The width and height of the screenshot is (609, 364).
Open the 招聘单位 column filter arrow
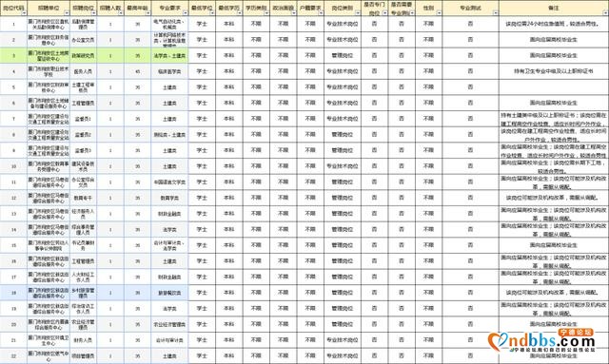[x=66, y=13]
